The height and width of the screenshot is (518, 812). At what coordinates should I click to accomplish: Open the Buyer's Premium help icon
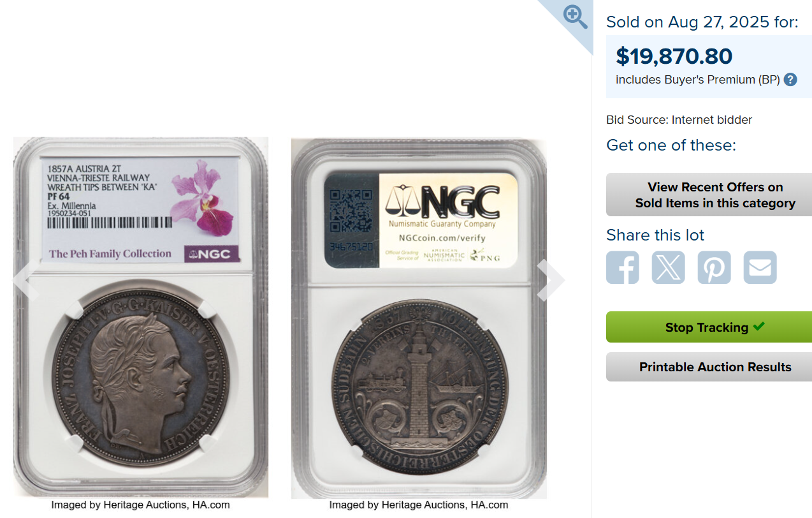790,80
